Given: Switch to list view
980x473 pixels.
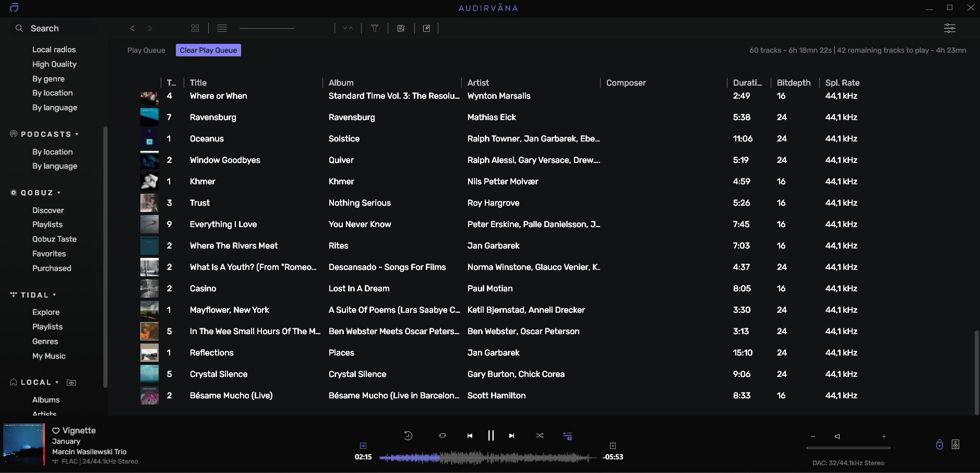Looking at the screenshot, I should [222, 28].
